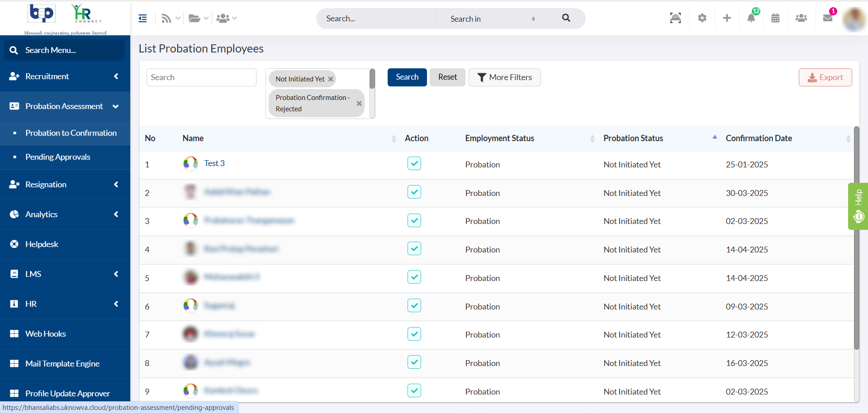
Task: Open the settings gear icon
Action: pyautogui.click(x=702, y=18)
